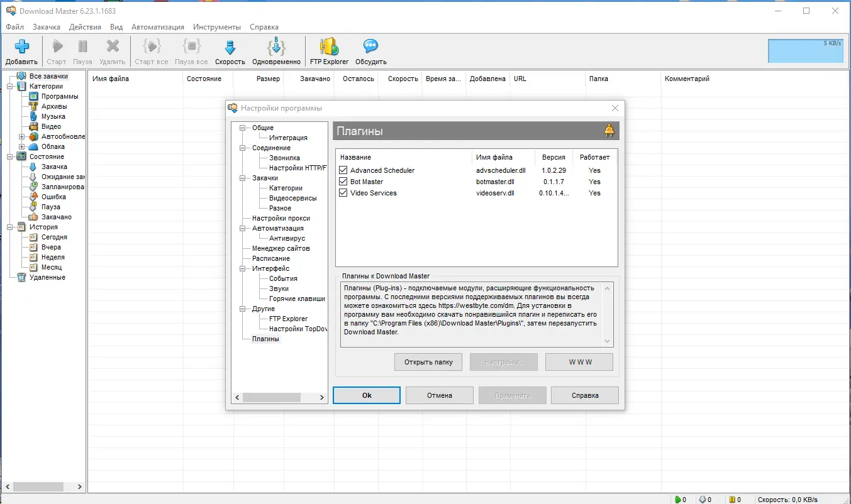Open the Скорость toolbar icon
This screenshot has height=504, width=851.
point(230,47)
